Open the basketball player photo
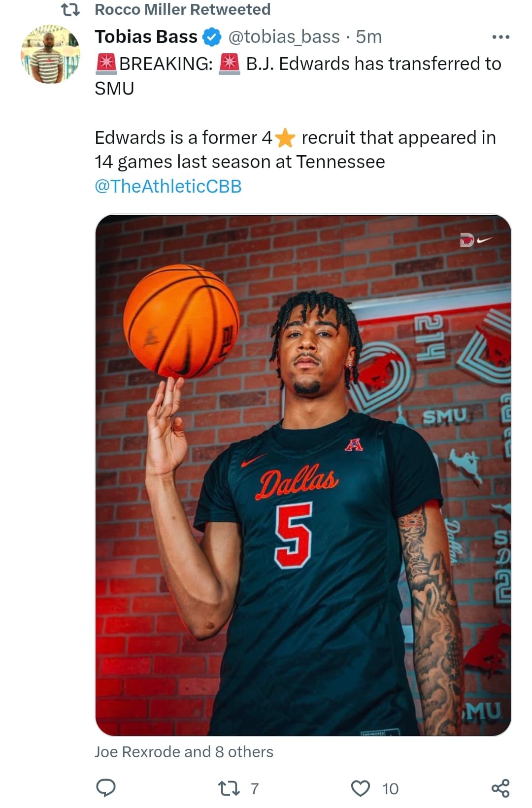This screenshot has width=532, height=808. 303,475
